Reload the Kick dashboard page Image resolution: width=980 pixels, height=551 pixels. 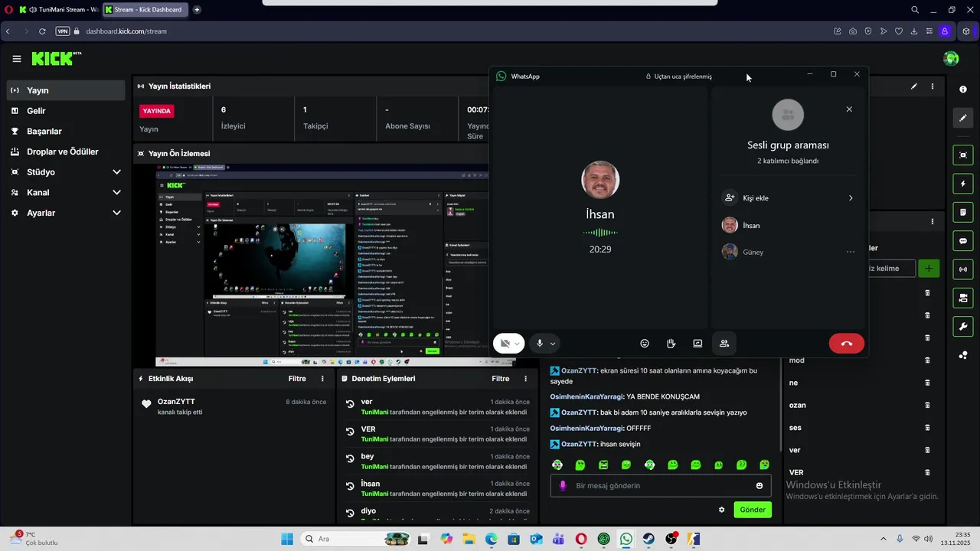42,31
